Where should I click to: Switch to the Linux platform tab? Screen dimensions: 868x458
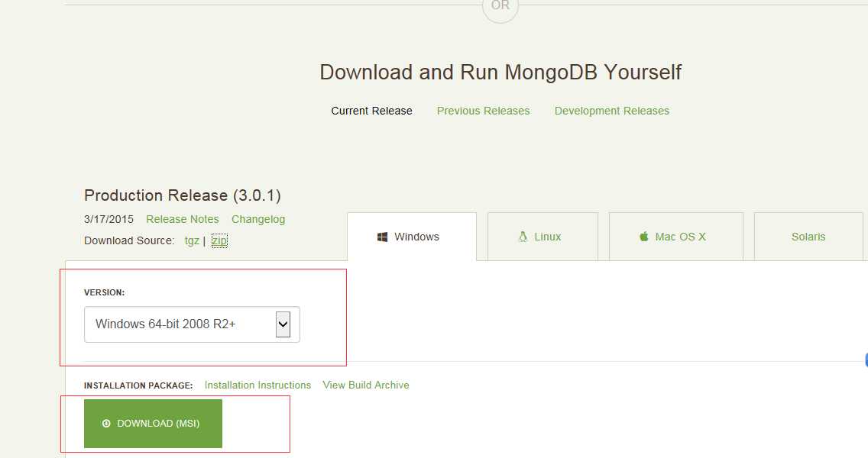pos(542,237)
